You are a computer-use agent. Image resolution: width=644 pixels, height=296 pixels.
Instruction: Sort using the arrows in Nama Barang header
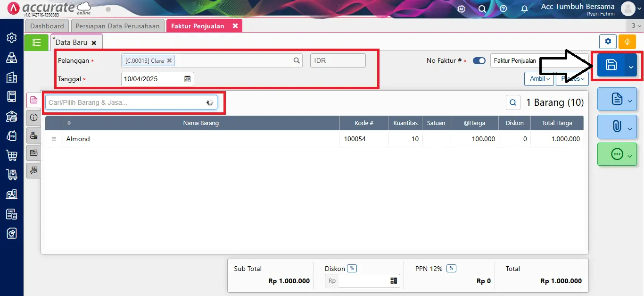pyautogui.click(x=69, y=123)
